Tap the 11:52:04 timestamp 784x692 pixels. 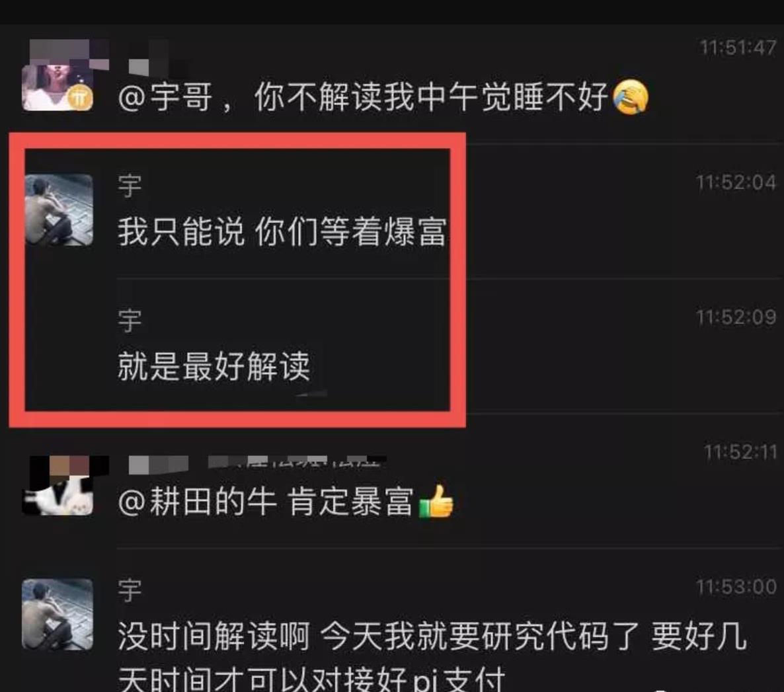pyautogui.click(x=736, y=182)
